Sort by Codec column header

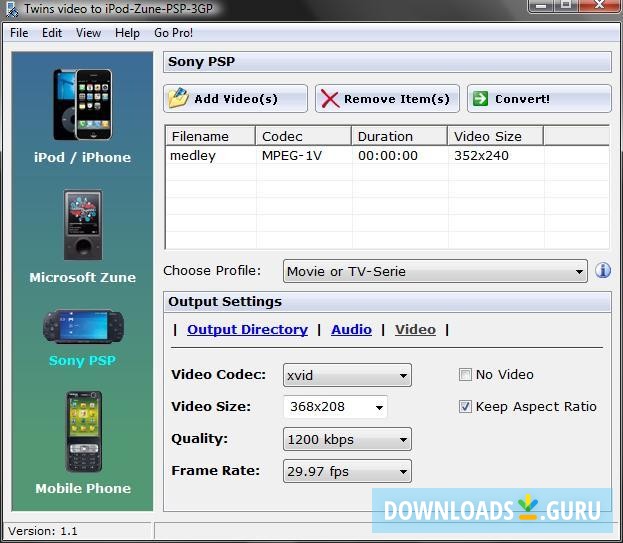point(304,136)
